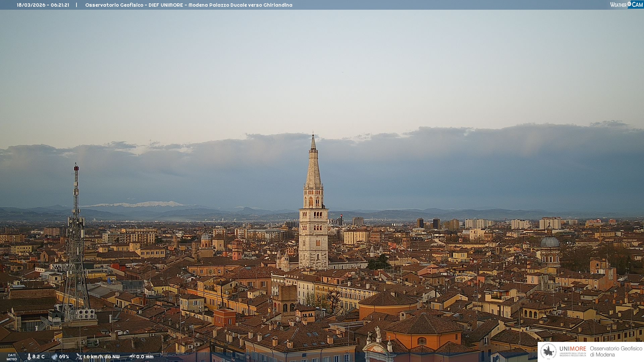
Task: Click the DATI METEO label
Action: point(12,357)
